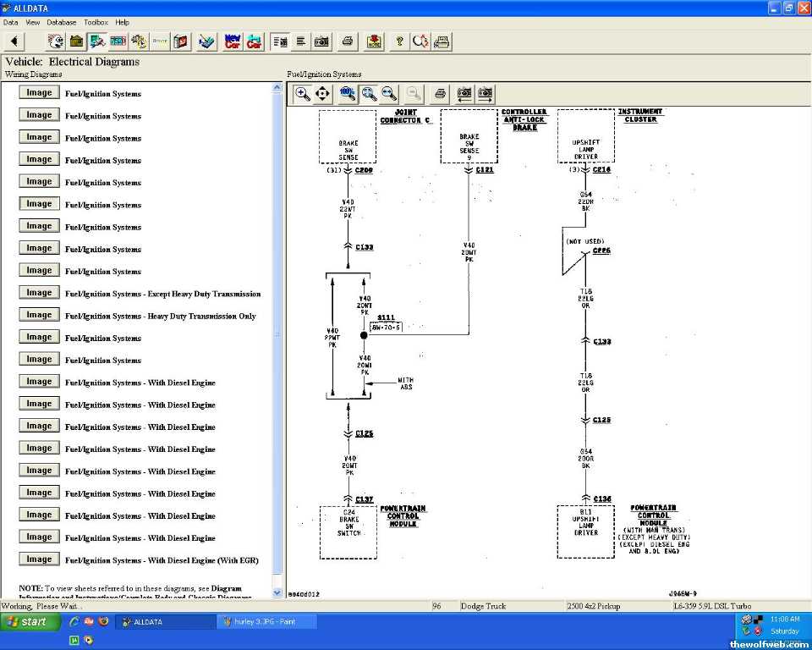Click 'Dodge Truck' in the status bar

click(483, 606)
